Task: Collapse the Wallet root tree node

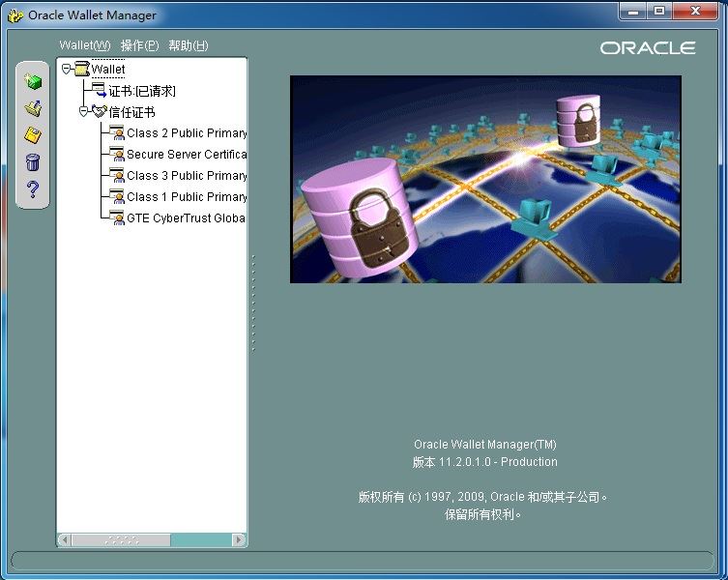Action: (67, 70)
